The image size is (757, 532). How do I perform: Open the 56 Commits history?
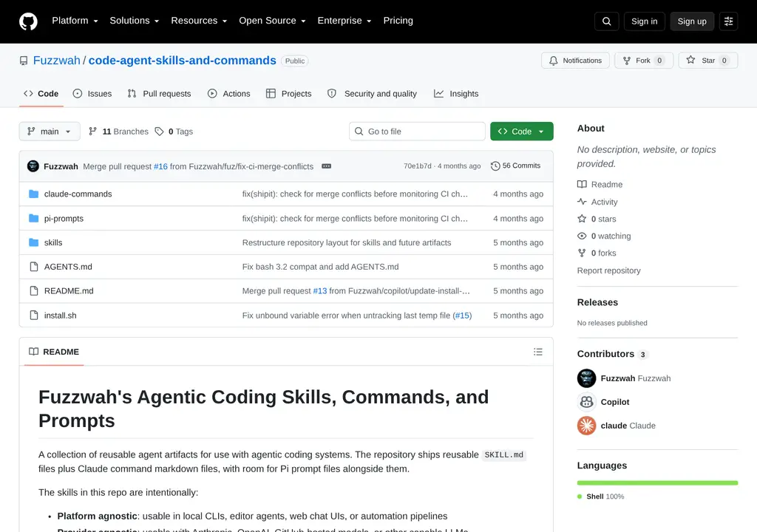pos(515,166)
